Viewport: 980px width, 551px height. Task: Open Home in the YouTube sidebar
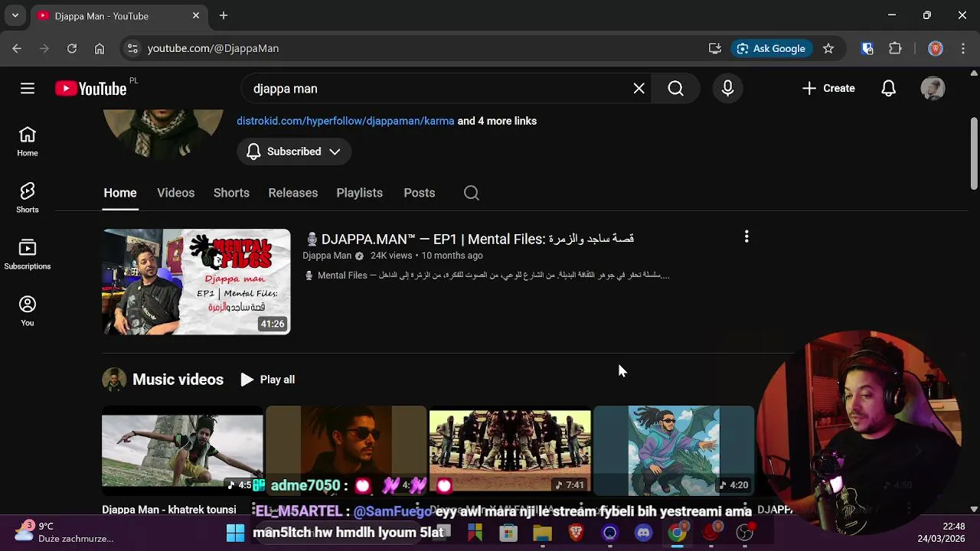pyautogui.click(x=28, y=142)
